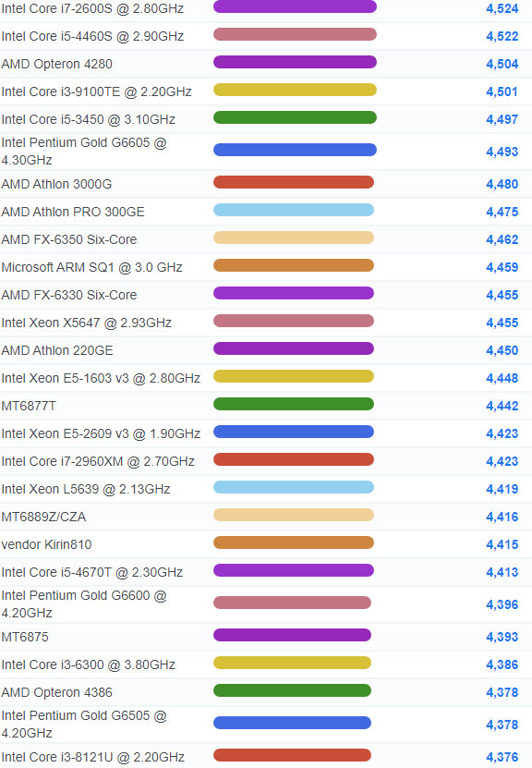
Task: Open Intel Xeon X5647 @ 2.93GHz
Action: pos(87,323)
